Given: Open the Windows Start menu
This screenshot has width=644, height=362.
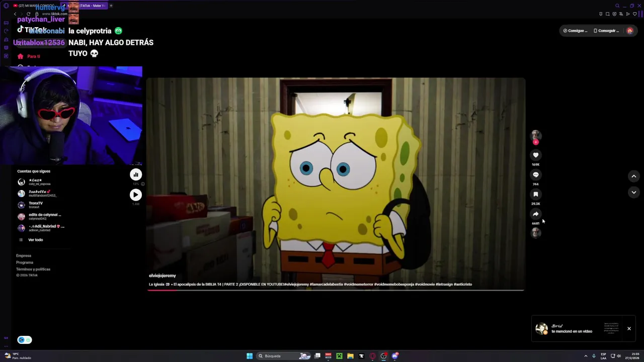Looking at the screenshot, I should 250,356.
